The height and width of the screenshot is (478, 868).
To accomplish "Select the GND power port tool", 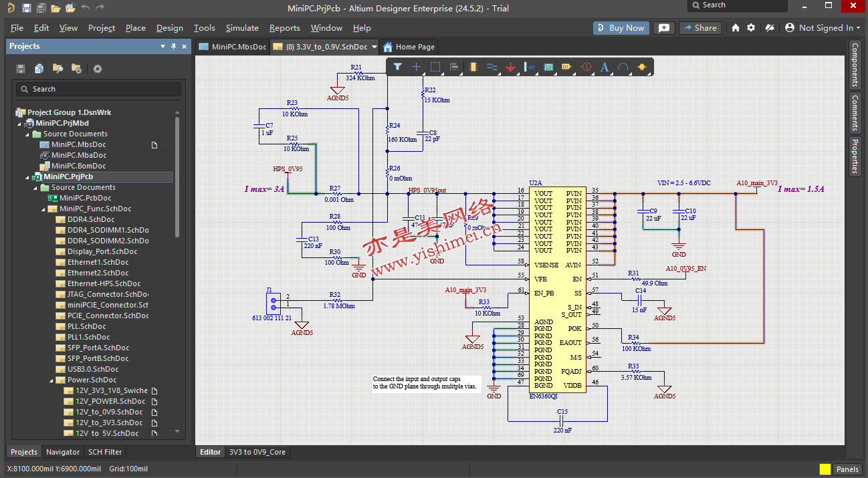I will coord(511,67).
